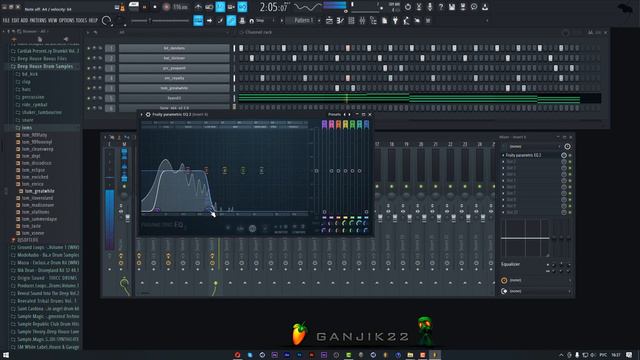Image resolution: width=640 pixels, height=360 pixels.
Task: Click the right-arrow step editing icon
Action: 209,20
